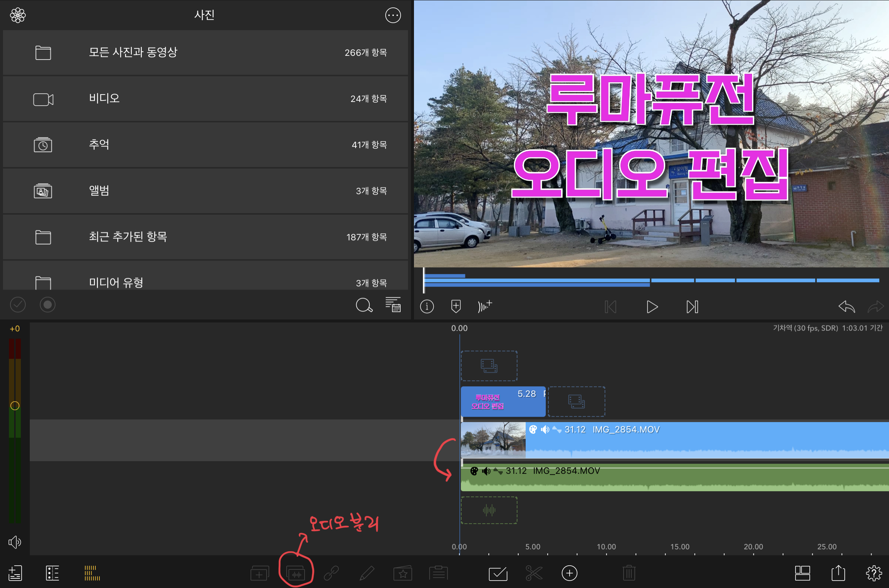889x588 pixels.
Task: Select the blue title clip 루마퓨전 오디오 편집
Action: (503, 402)
